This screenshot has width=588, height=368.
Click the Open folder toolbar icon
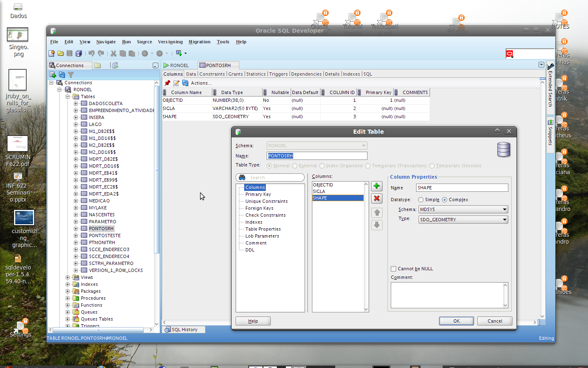point(61,53)
